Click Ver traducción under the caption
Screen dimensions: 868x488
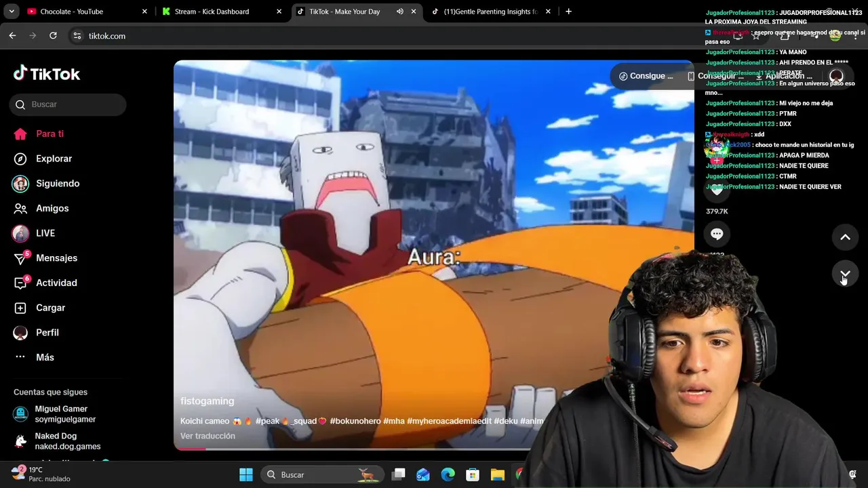coord(208,436)
